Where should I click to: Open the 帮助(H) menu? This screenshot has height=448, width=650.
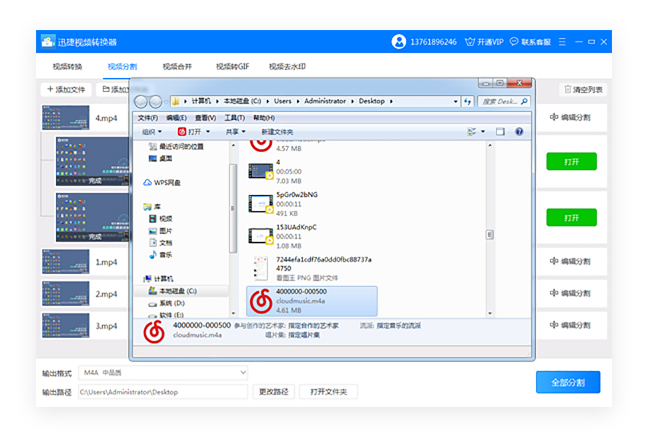tap(264, 118)
